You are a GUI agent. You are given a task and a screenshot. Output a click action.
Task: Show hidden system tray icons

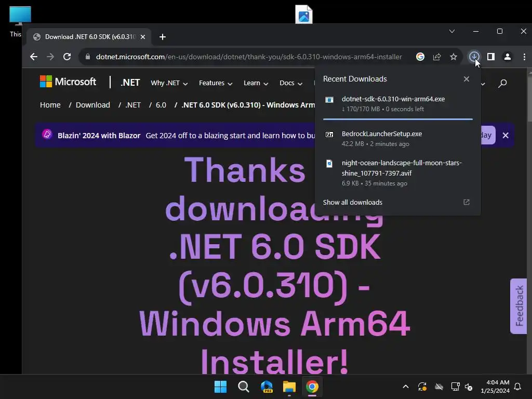click(405, 387)
